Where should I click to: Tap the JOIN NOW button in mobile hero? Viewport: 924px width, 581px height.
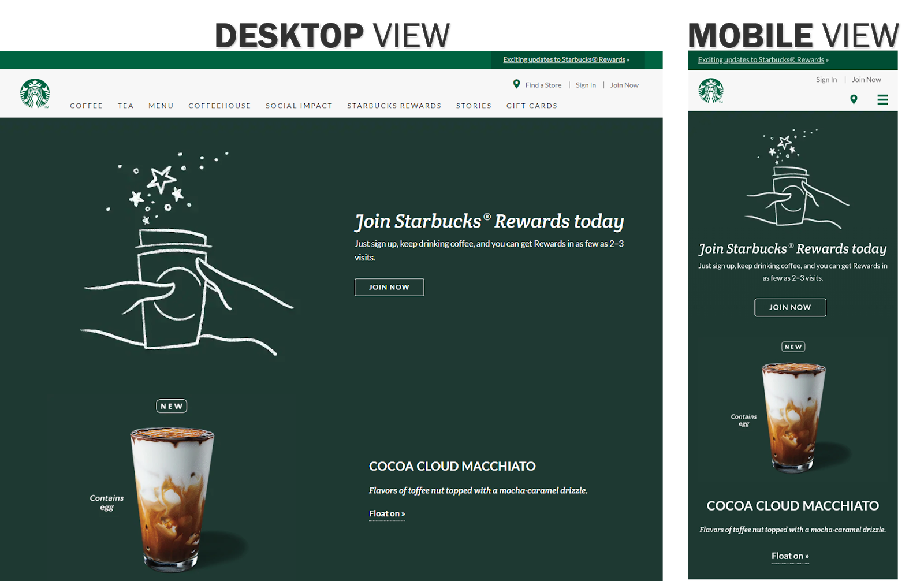pos(790,307)
